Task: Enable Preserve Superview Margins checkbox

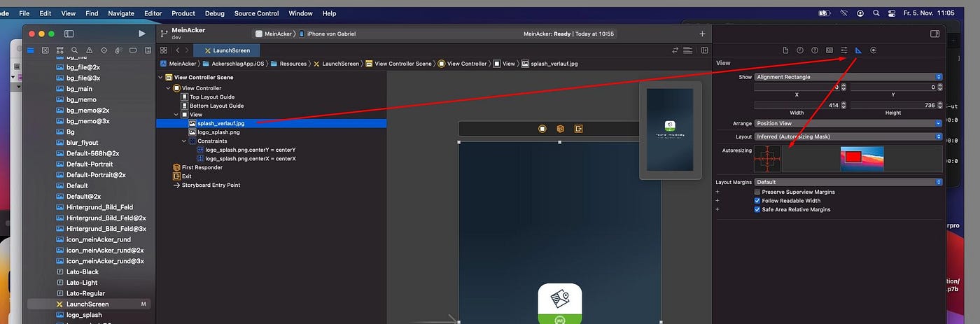Action: [x=757, y=192]
